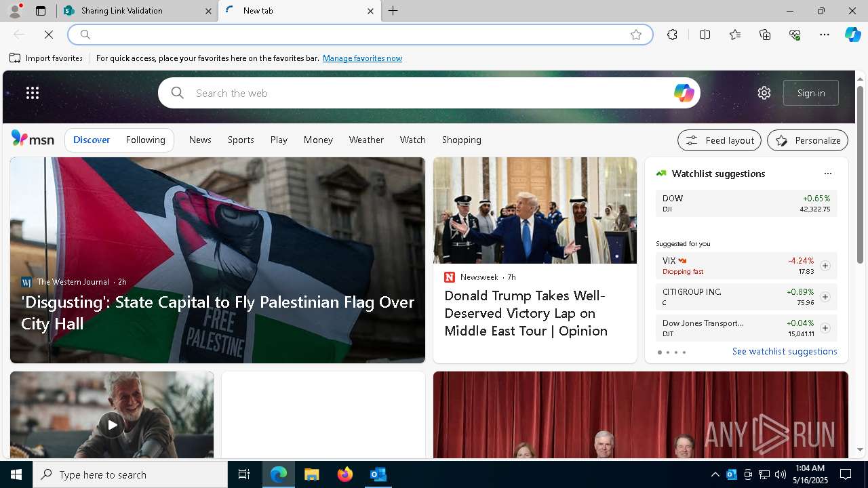Add Dow Jones Transport to watchlist

pos(825,328)
